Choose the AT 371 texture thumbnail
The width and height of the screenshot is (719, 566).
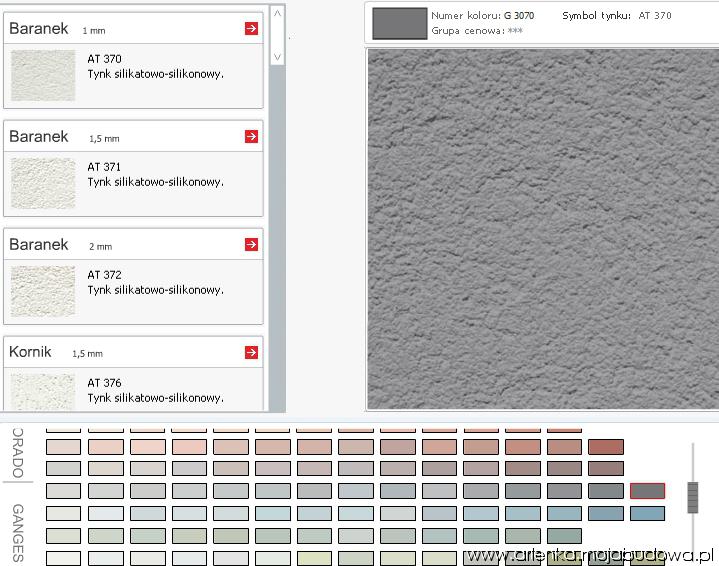pyautogui.click(x=43, y=183)
